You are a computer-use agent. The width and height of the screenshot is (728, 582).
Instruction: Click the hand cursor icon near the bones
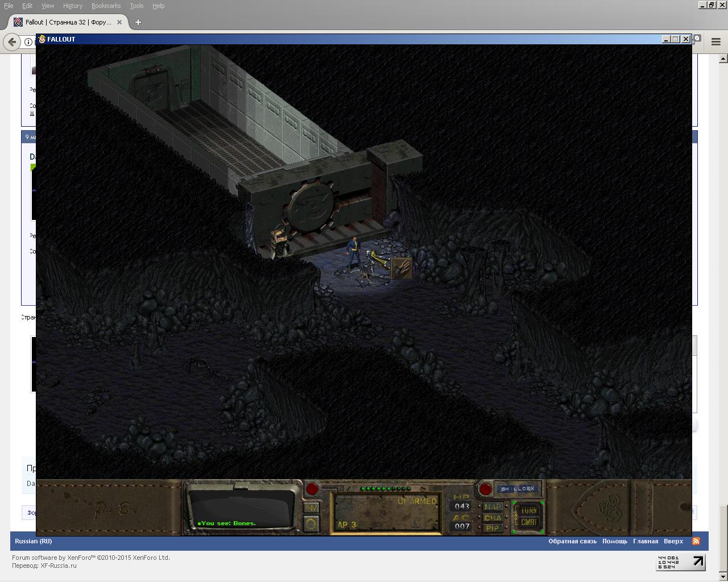(x=402, y=268)
